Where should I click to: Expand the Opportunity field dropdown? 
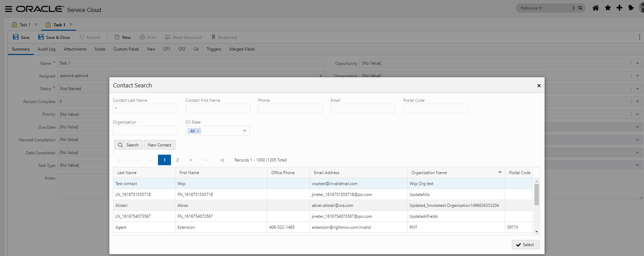pyautogui.click(x=637, y=63)
